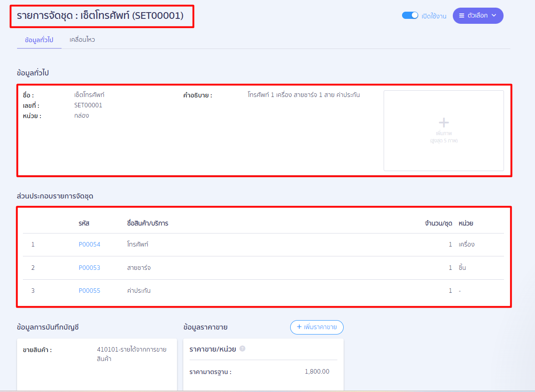Click the help icon beside ราคาขาย/หน่วย

[243, 348]
